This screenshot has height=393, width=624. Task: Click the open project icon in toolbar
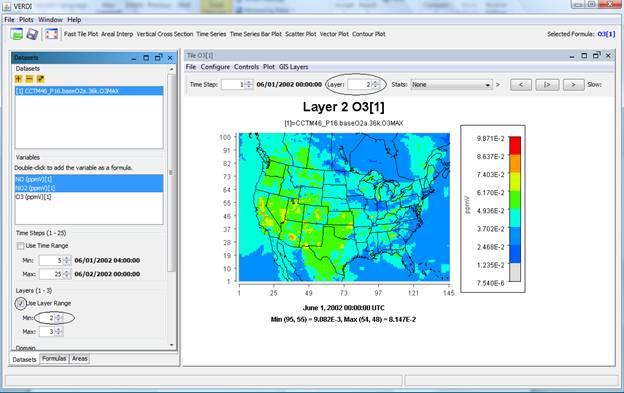point(17,34)
